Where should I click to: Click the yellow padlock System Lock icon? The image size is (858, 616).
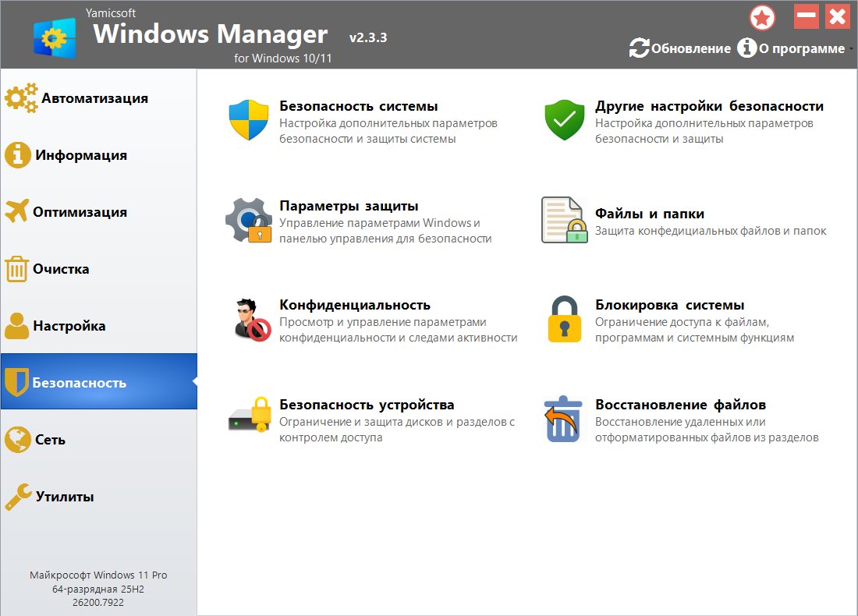click(x=564, y=320)
